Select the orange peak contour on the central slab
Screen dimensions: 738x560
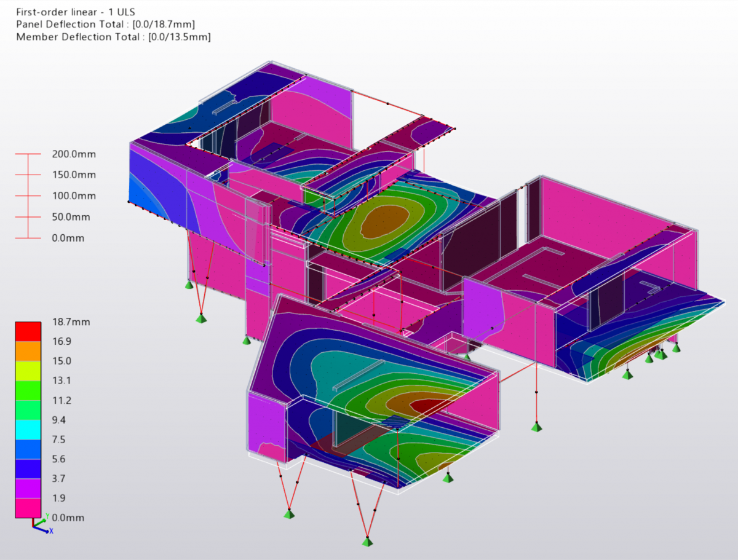tap(384, 222)
